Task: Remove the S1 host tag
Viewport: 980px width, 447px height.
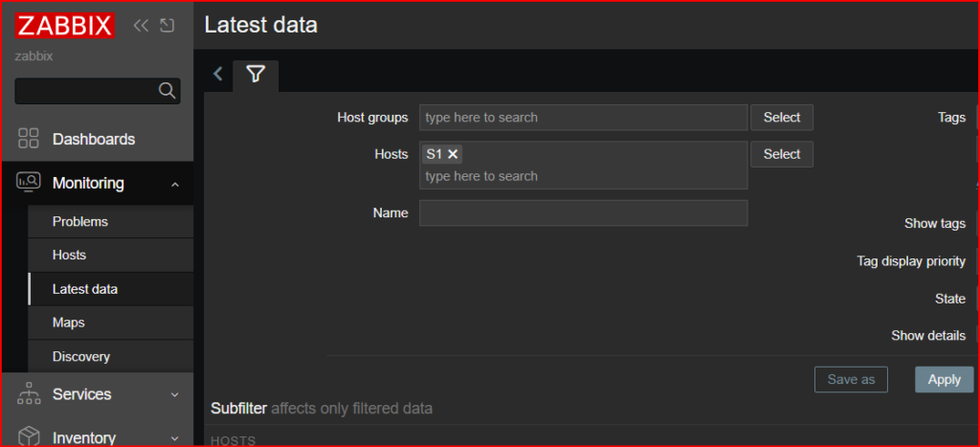Action: [453, 154]
